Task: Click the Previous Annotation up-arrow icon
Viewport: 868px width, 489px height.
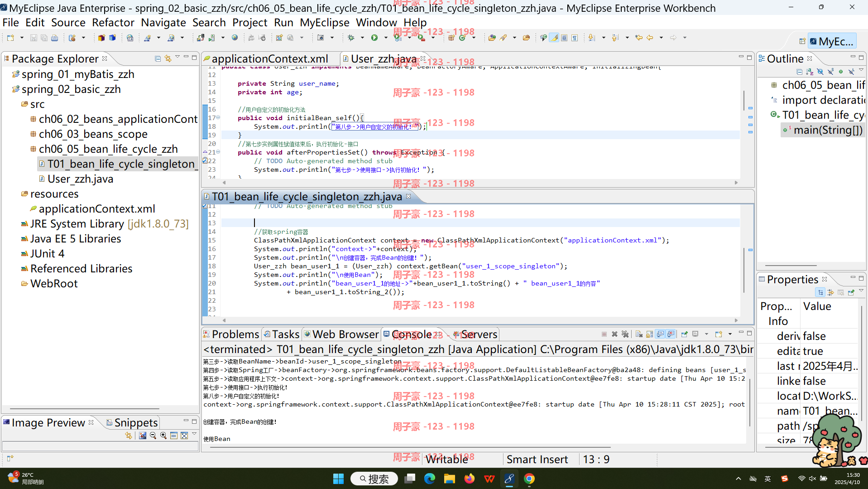Action: click(x=615, y=38)
